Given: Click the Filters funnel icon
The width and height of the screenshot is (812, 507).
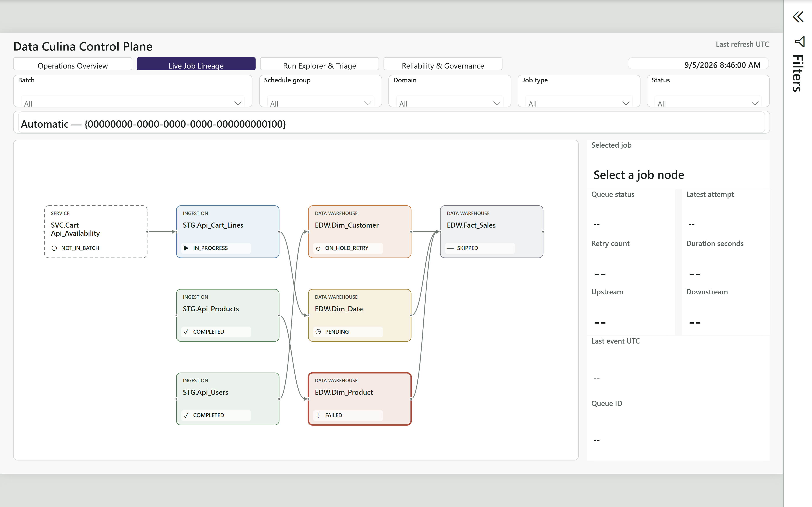Looking at the screenshot, I should (800, 42).
